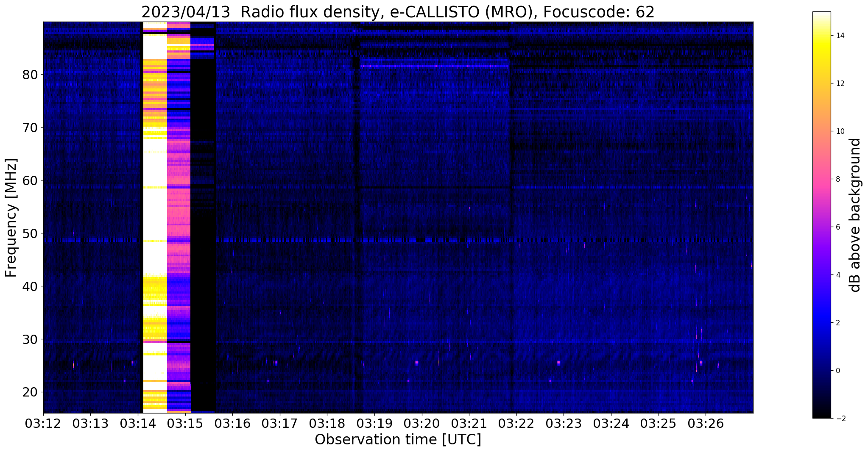Click the 03:25 time tick label

pyautogui.click(x=659, y=424)
